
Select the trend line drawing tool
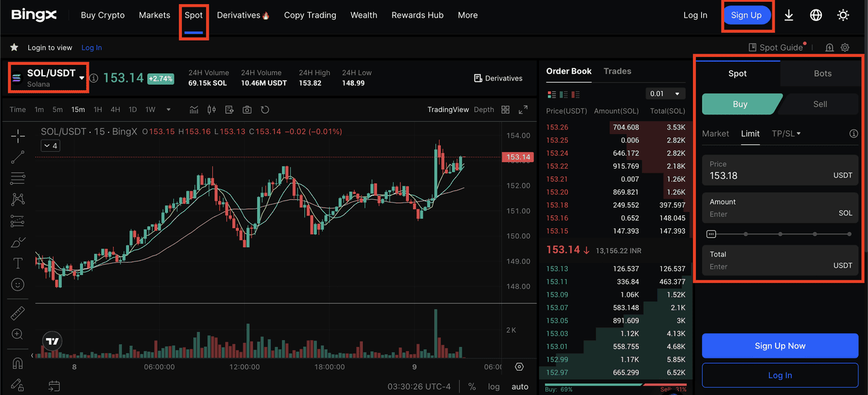[18, 157]
